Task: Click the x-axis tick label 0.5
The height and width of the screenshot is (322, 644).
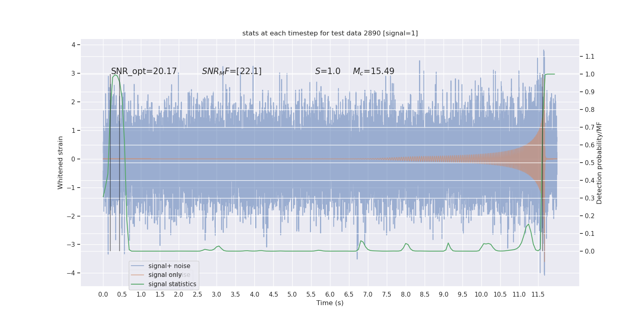Action: pyautogui.click(x=122, y=294)
